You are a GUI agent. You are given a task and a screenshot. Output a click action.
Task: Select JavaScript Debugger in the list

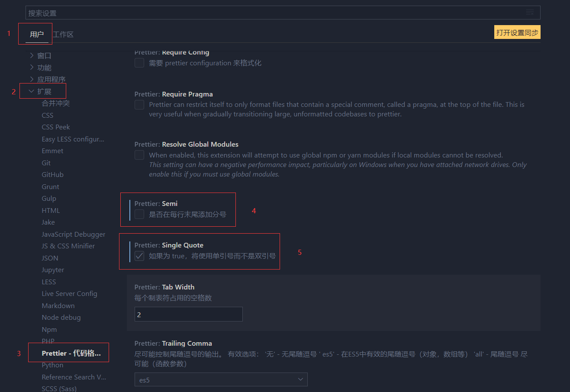pos(74,234)
